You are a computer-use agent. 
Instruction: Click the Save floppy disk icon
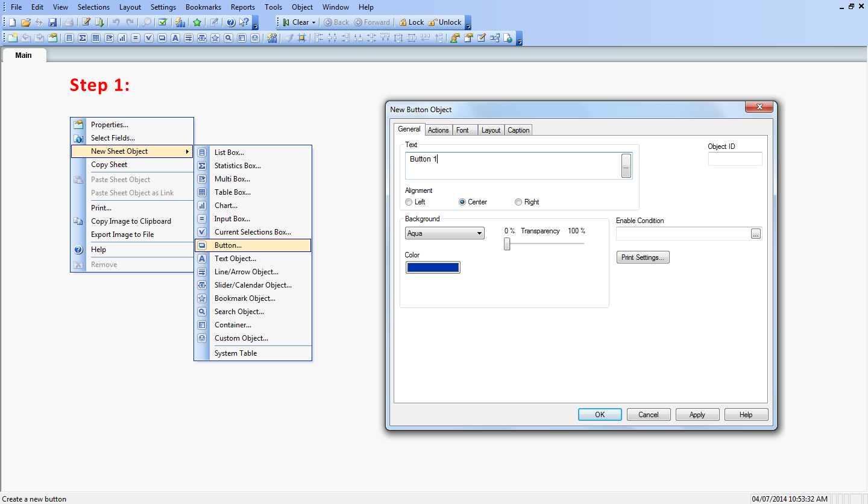52,22
